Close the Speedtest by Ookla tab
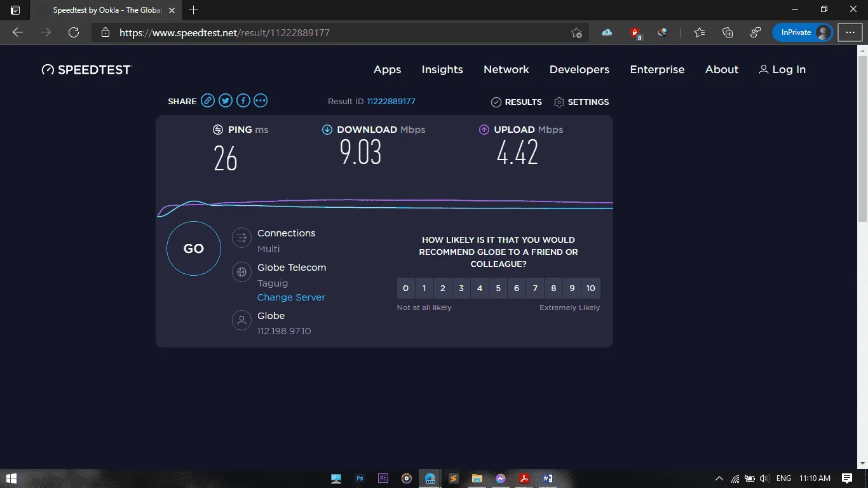The image size is (868, 488). (172, 10)
